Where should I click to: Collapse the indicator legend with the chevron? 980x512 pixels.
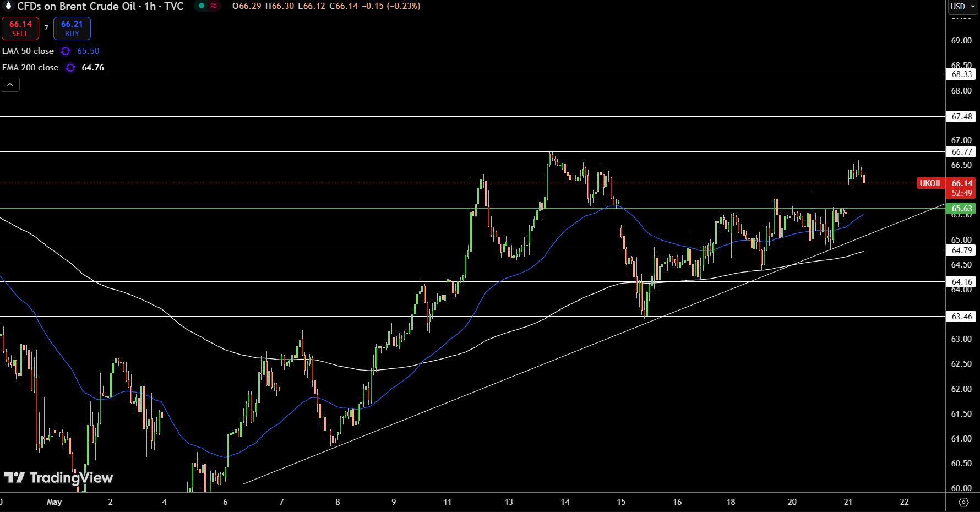(10, 85)
